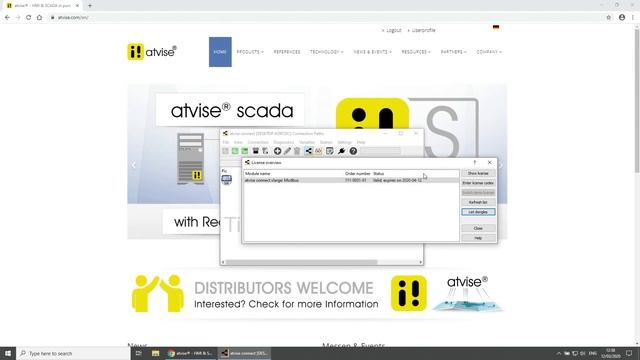This screenshot has width=640, height=360.
Task: Open File Explorer from the taskbar
Action: [x=156, y=353]
